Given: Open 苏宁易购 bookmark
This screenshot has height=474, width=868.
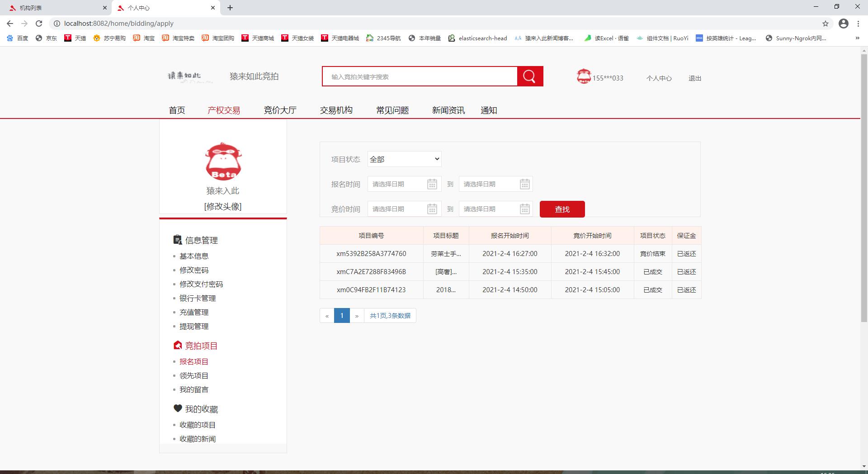Looking at the screenshot, I should click(x=109, y=38).
